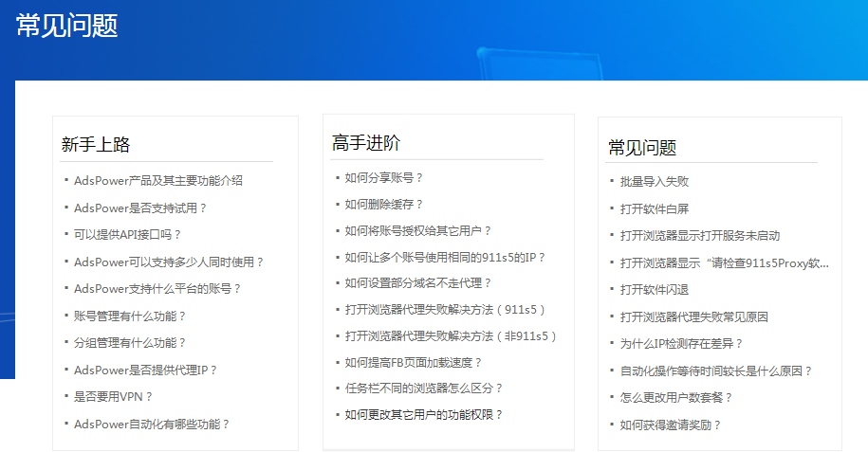The height and width of the screenshot is (452, 868).
Task: Open '批量导入失败' troubleshooting link
Action: coord(654,182)
